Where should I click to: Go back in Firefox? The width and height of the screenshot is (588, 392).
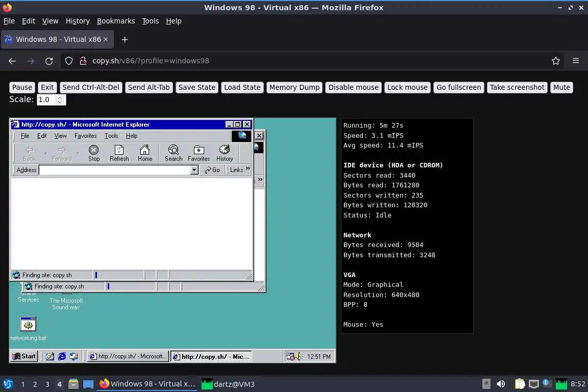pos(12,61)
